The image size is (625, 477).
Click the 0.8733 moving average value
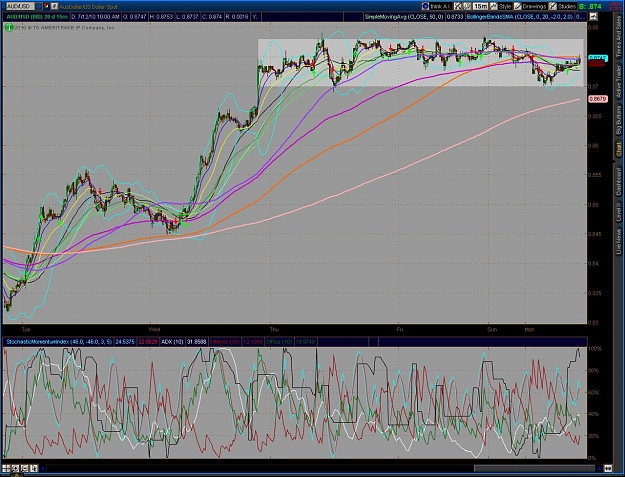[455, 17]
